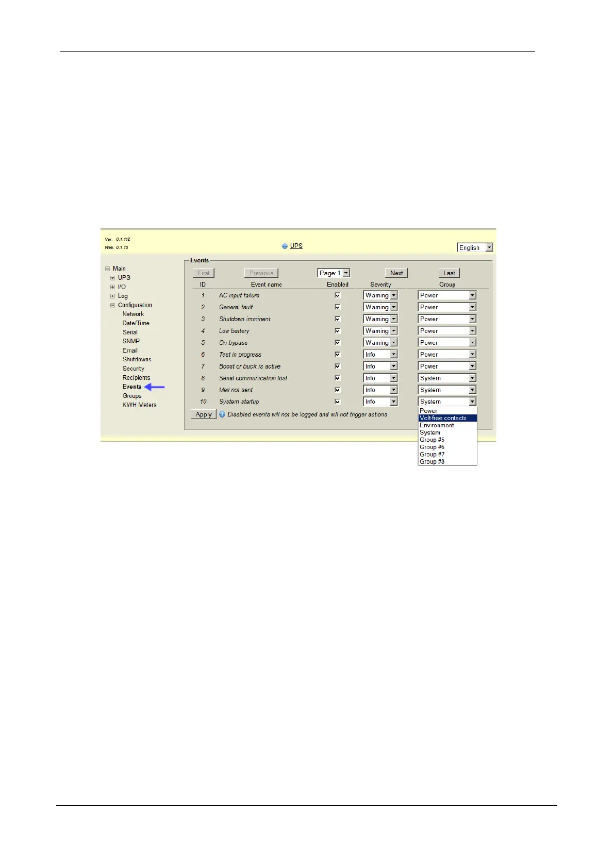Open Shutdowns configuration page
Viewport: 614px width, 868px height.
pyautogui.click(x=137, y=359)
